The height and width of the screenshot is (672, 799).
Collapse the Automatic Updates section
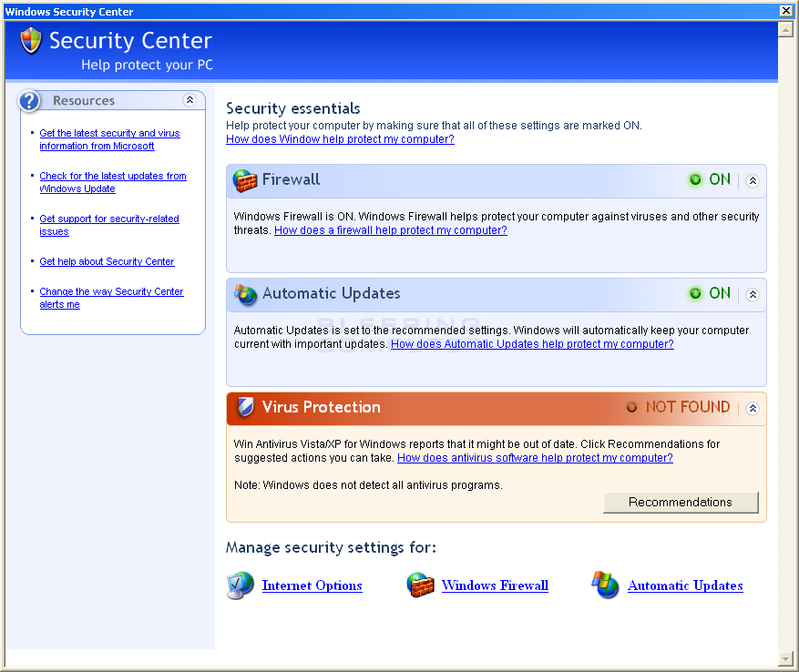753,294
